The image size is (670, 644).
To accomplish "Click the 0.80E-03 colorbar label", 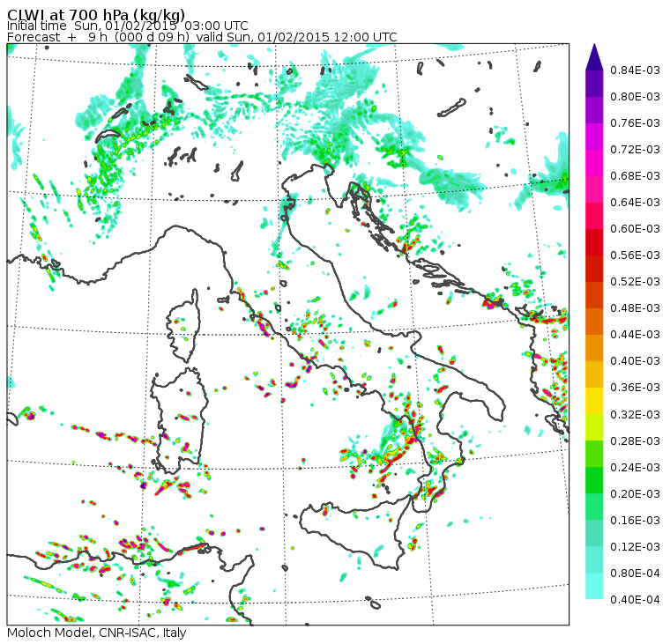I will (635, 97).
